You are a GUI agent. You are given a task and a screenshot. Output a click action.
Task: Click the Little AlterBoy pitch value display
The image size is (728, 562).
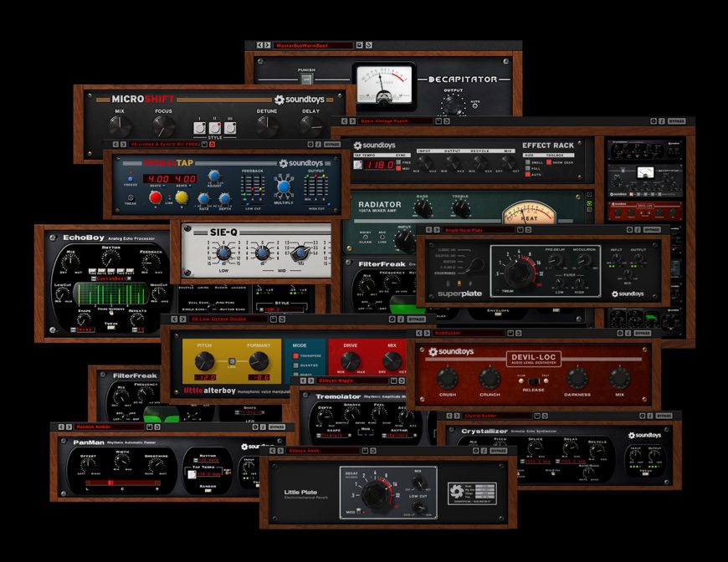[205, 378]
